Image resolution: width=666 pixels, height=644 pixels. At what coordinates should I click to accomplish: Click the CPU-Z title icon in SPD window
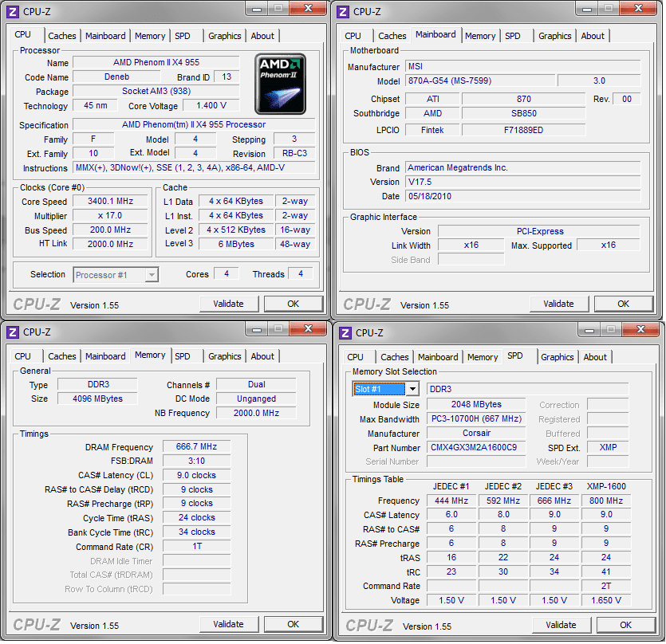tap(345, 333)
